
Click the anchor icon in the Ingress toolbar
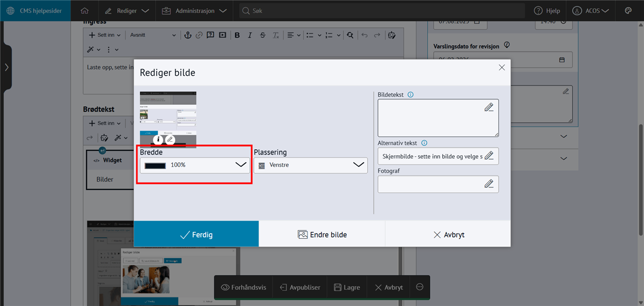[x=188, y=35]
